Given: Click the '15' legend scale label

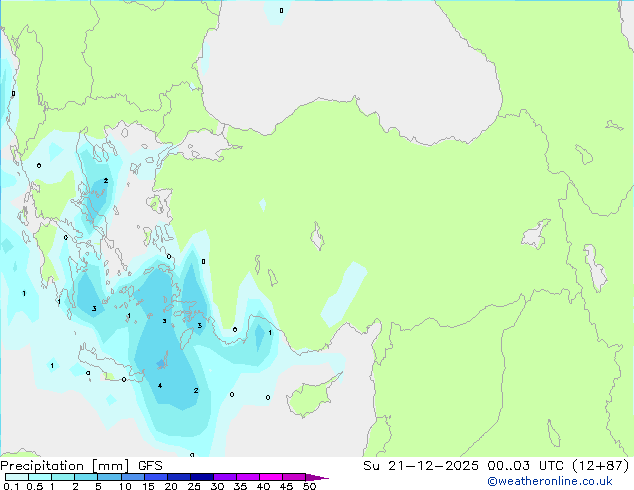Looking at the screenshot, I should coord(148,486).
